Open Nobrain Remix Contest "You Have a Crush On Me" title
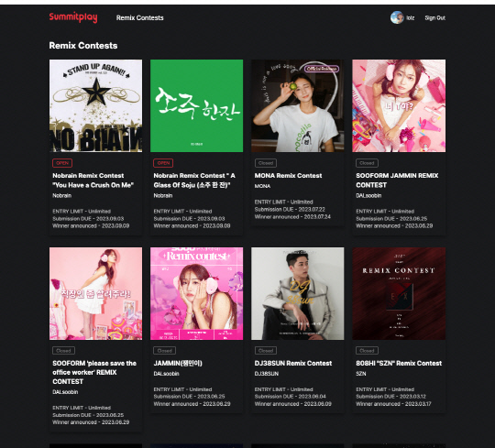 pos(93,180)
